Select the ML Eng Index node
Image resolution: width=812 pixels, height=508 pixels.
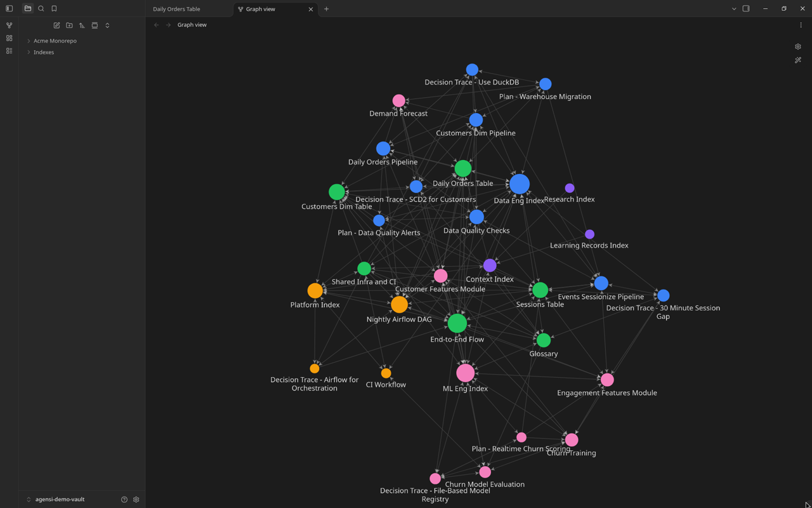466,373
